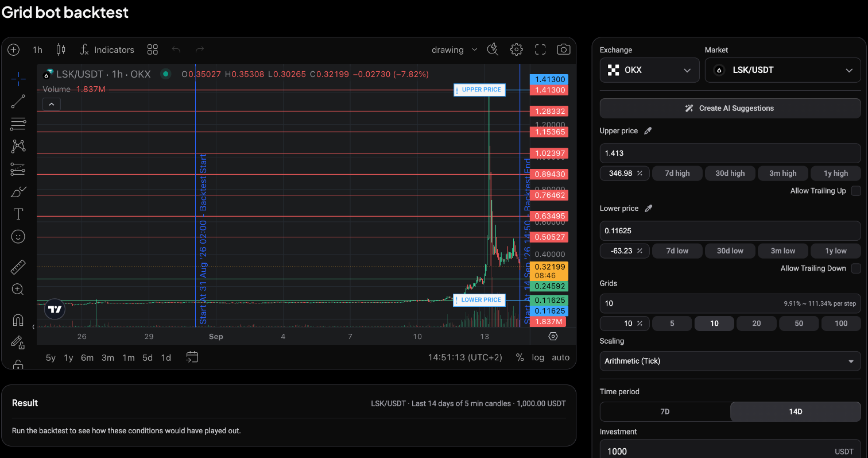This screenshot has width=868, height=458.
Task: Open the go-to-date calendar icon
Action: pos(192,357)
